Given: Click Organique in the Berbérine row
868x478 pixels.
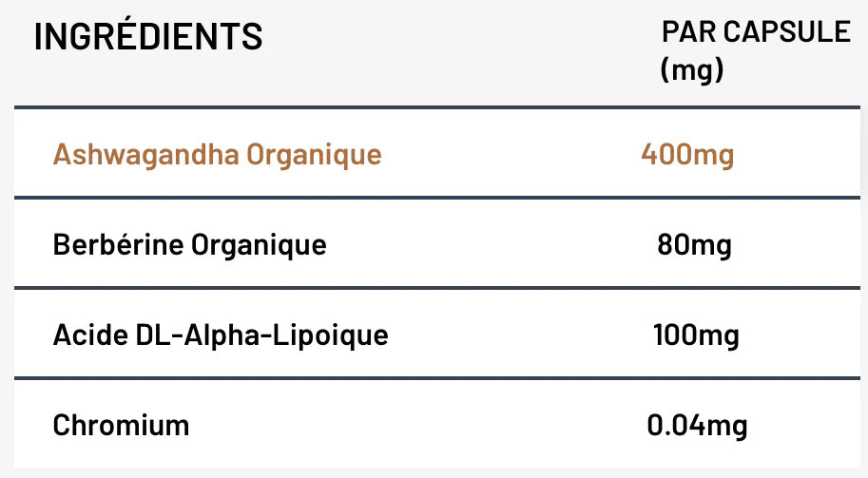Looking at the screenshot, I should (259, 245).
